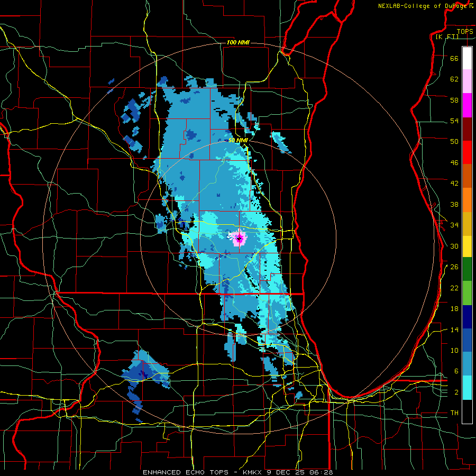Click the '62' legend value

coord(454,79)
